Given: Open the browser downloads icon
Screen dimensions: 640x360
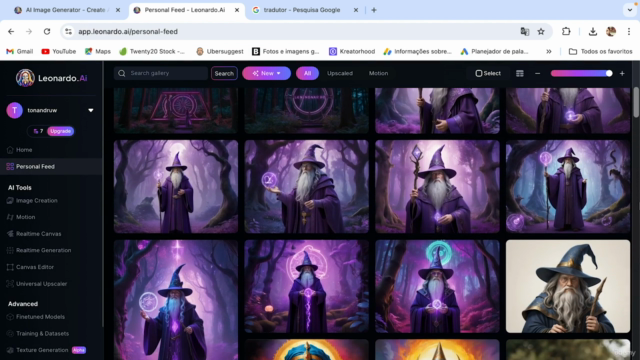Looking at the screenshot, I should click(593, 31).
